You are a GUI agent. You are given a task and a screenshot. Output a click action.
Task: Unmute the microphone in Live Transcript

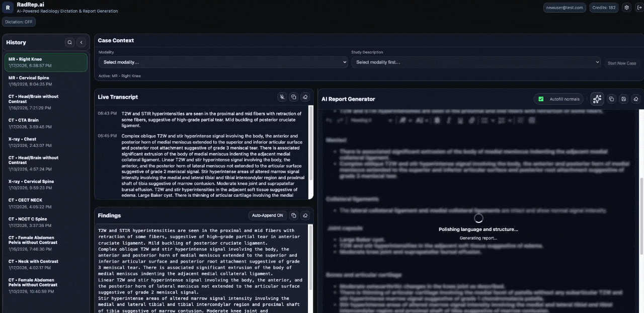tap(282, 97)
